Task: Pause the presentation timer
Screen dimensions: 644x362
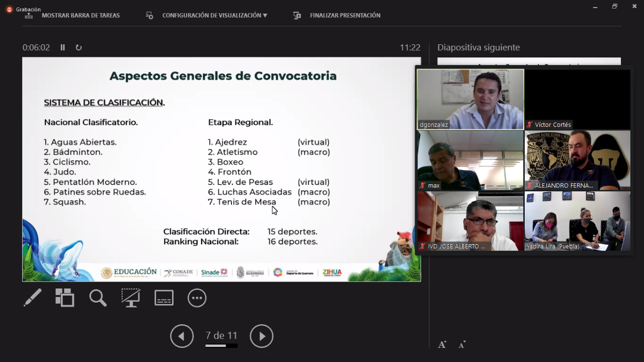Action: click(x=63, y=47)
